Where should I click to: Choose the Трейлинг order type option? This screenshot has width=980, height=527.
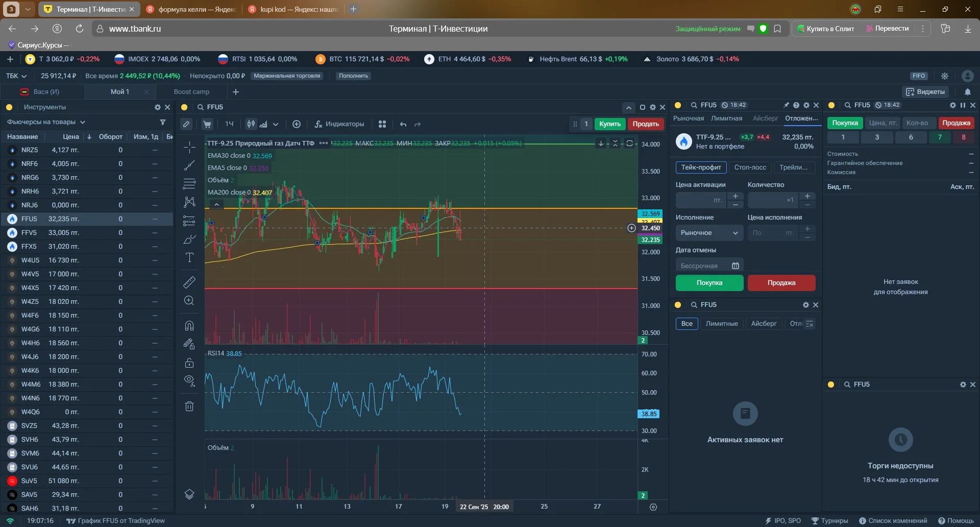794,167
